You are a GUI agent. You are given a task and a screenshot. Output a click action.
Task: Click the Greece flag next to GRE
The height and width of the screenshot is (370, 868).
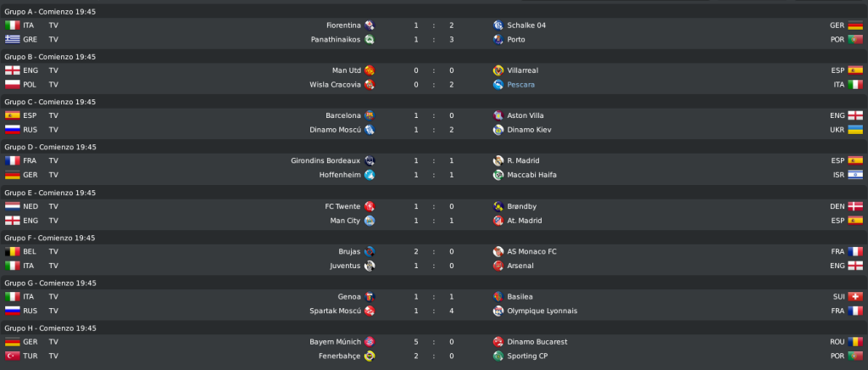tap(12, 39)
